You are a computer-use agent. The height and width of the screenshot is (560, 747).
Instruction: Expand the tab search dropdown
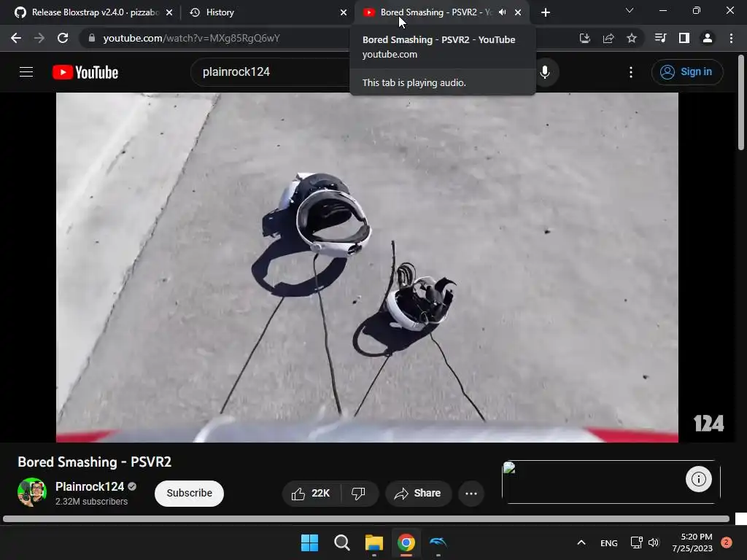(x=630, y=10)
